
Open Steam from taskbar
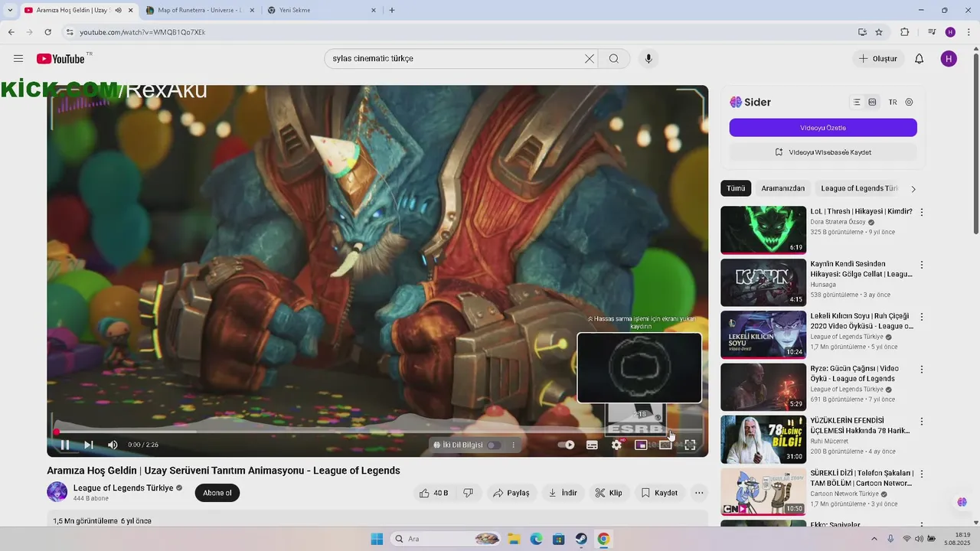(x=581, y=539)
